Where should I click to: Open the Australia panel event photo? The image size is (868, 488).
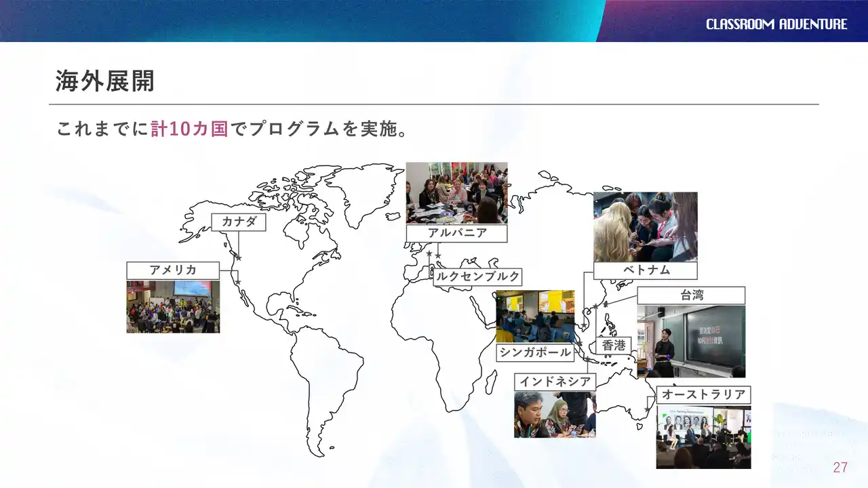703,437
